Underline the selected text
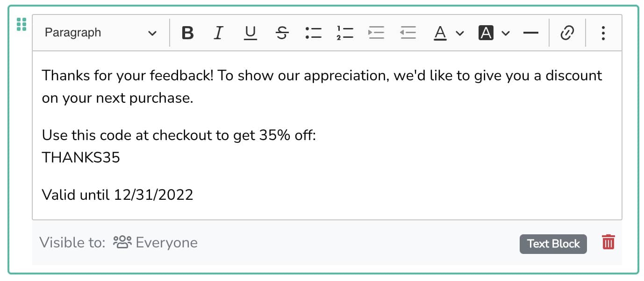The image size is (644, 281). pos(250,33)
